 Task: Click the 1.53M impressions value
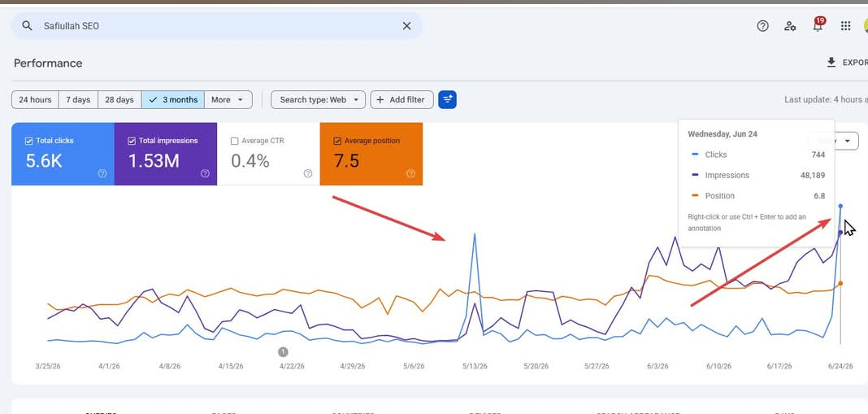(154, 161)
